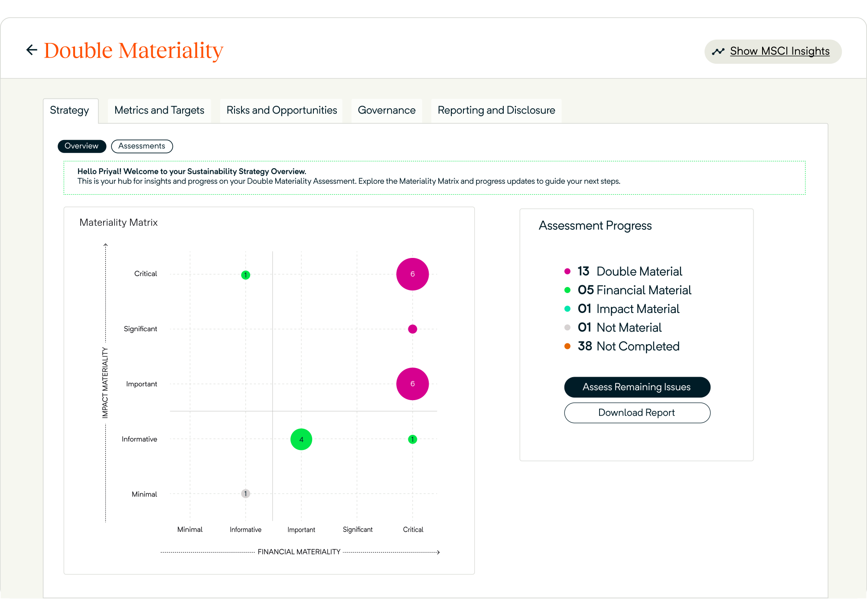
Task: Click the 'IMPACT MATERIALITY' axis label
Action: click(105, 382)
